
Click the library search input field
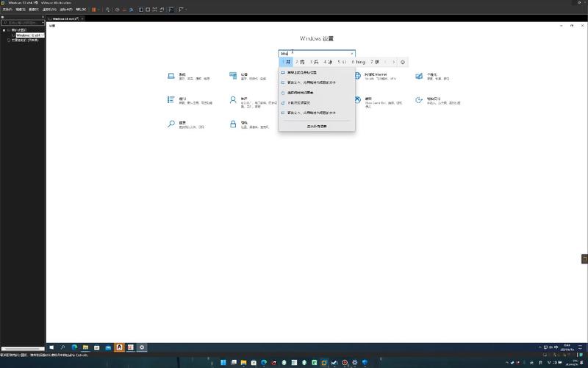click(22, 23)
